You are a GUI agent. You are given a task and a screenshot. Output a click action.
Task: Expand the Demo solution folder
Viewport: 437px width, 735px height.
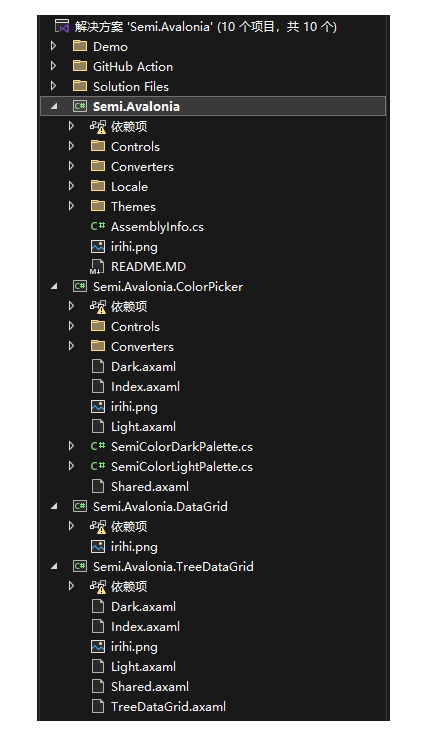coord(53,46)
